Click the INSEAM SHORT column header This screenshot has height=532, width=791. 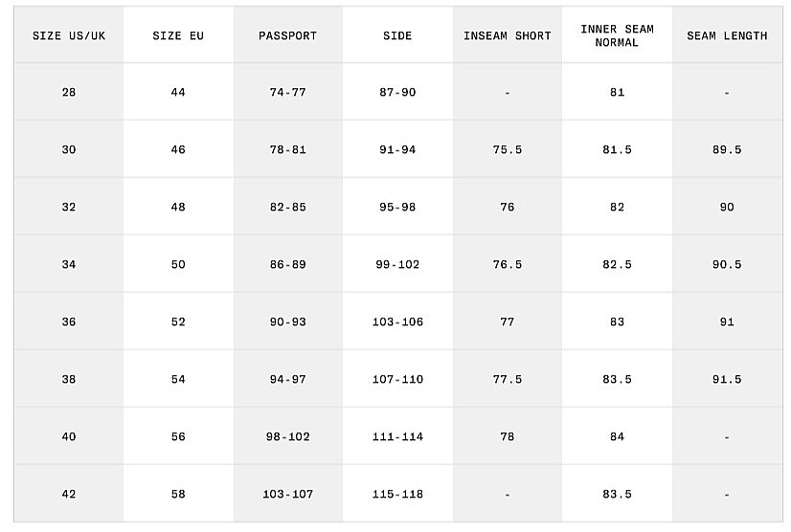pos(507,36)
